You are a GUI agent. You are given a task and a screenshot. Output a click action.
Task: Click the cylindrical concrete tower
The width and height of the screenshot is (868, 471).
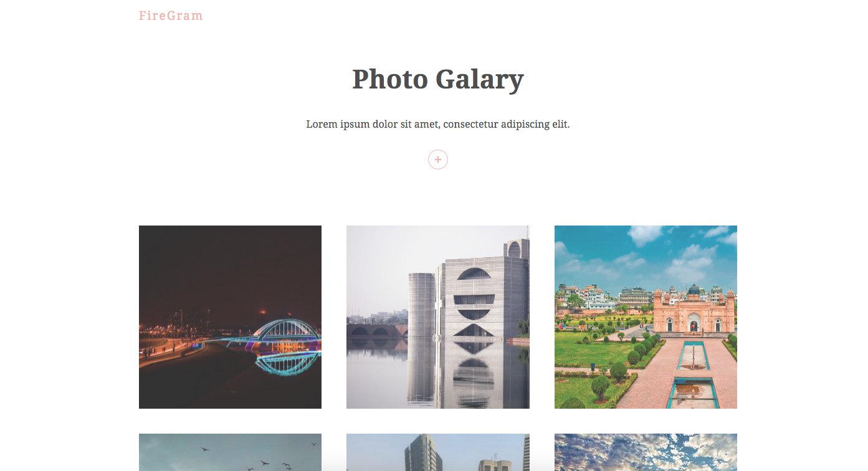pyautogui.click(x=421, y=305)
